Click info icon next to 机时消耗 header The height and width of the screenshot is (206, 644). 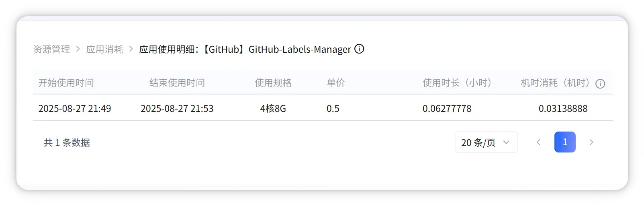(x=600, y=84)
